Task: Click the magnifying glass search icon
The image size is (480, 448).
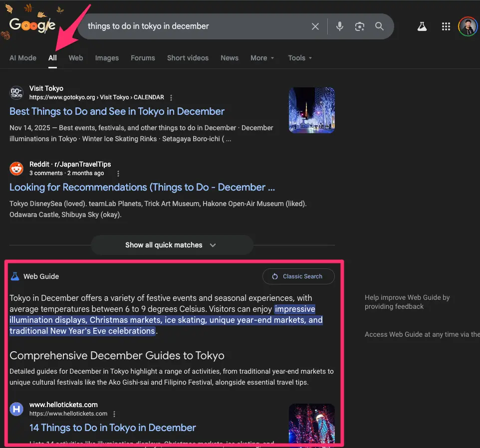Action: point(379,26)
